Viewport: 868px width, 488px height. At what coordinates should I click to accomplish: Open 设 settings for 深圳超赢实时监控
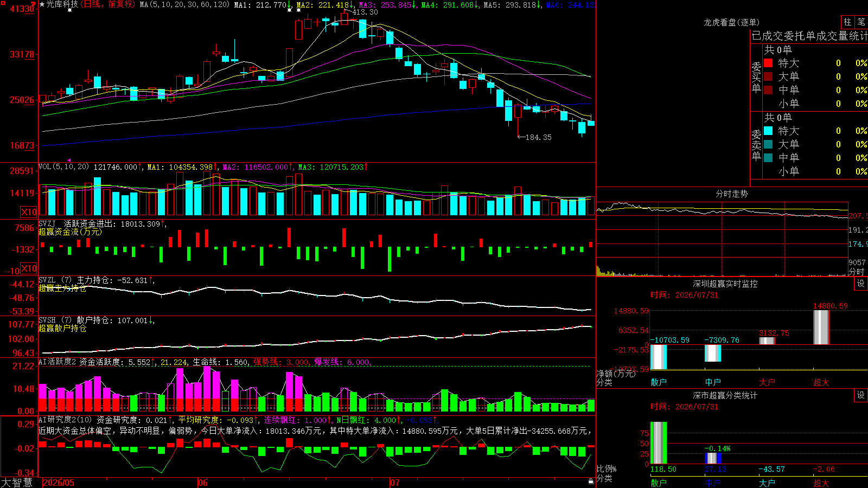pyautogui.click(x=861, y=284)
